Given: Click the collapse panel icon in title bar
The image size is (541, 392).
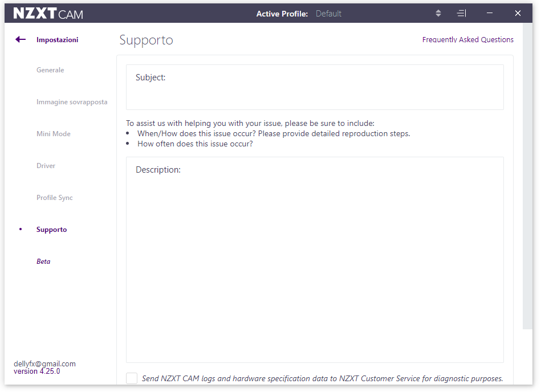Looking at the screenshot, I should point(461,14).
